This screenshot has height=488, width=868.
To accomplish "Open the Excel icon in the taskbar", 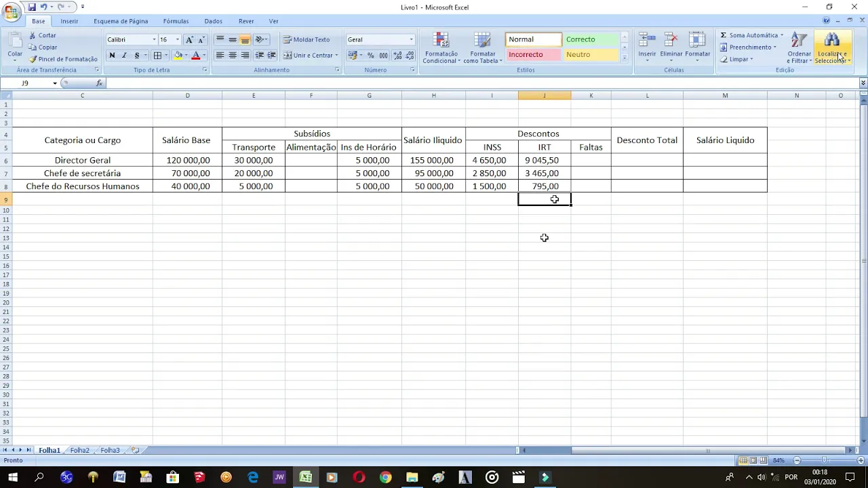I will point(306,478).
